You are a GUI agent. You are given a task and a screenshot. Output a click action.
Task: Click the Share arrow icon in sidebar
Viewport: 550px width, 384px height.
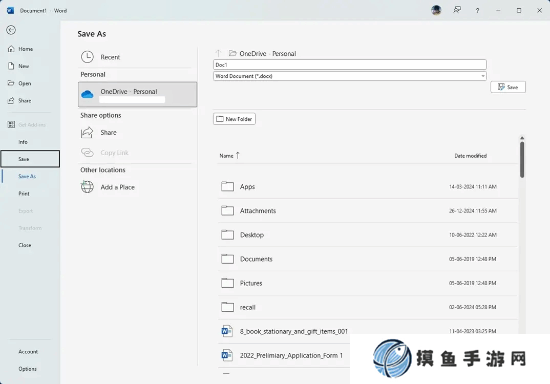(x=11, y=100)
